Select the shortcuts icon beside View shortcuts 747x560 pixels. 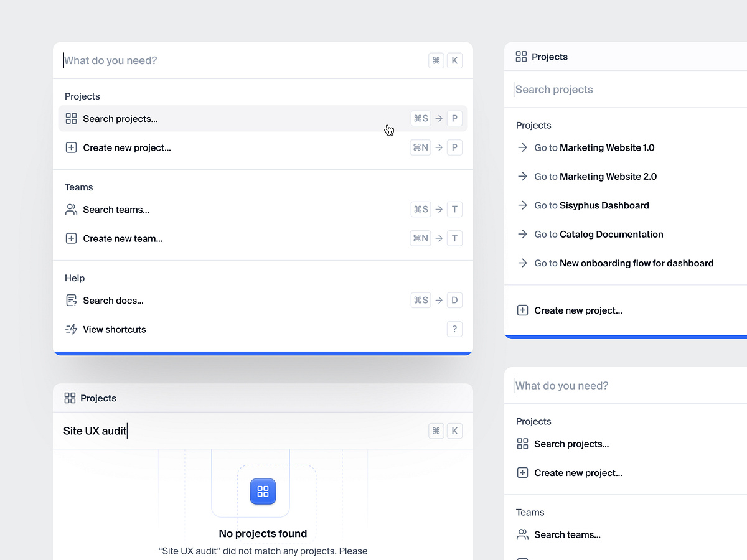pyautogui.click(x=71, y=329)
